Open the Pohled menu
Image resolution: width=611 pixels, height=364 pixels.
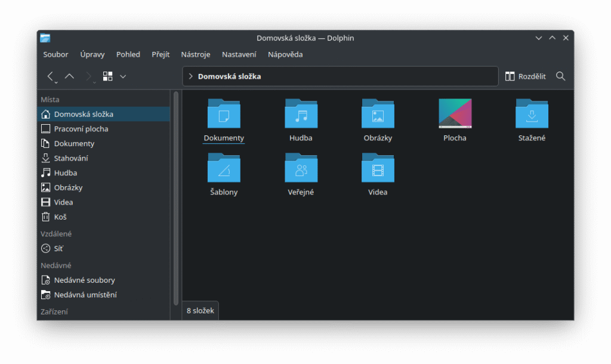pos(128,54)
